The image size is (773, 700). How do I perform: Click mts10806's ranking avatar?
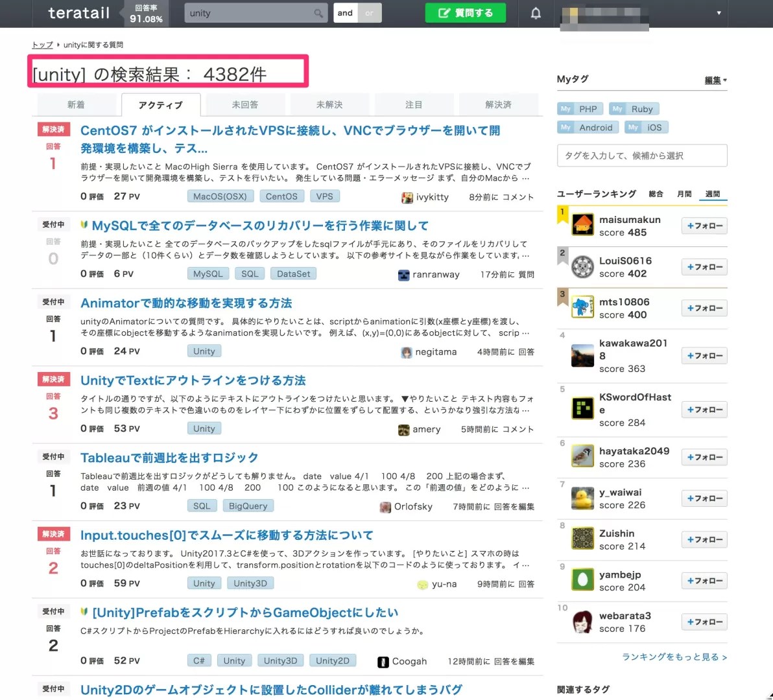582,307
